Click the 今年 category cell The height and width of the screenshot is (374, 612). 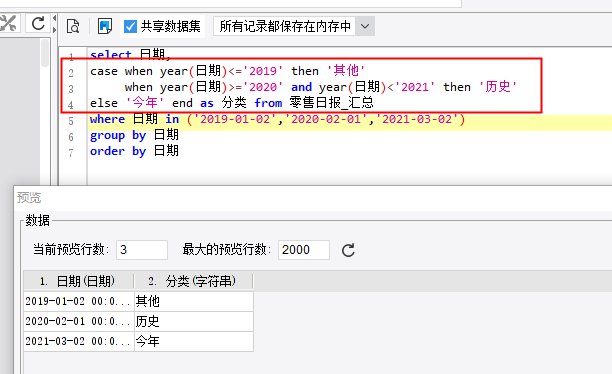coord(194,342)
